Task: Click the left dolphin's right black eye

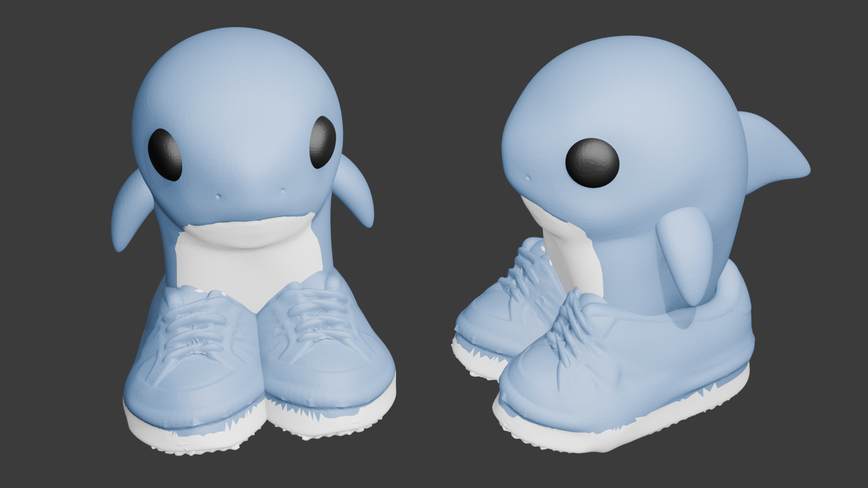Action: (323, 142)
